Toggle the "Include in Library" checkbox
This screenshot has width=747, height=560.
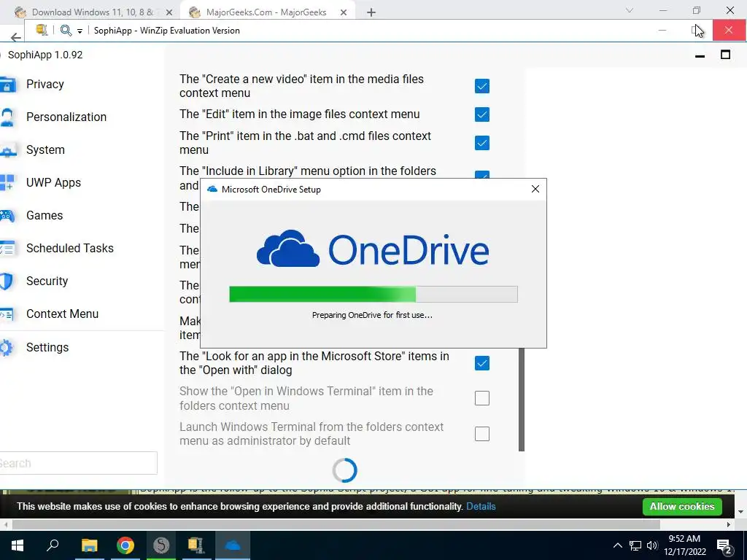click(482, 175)
